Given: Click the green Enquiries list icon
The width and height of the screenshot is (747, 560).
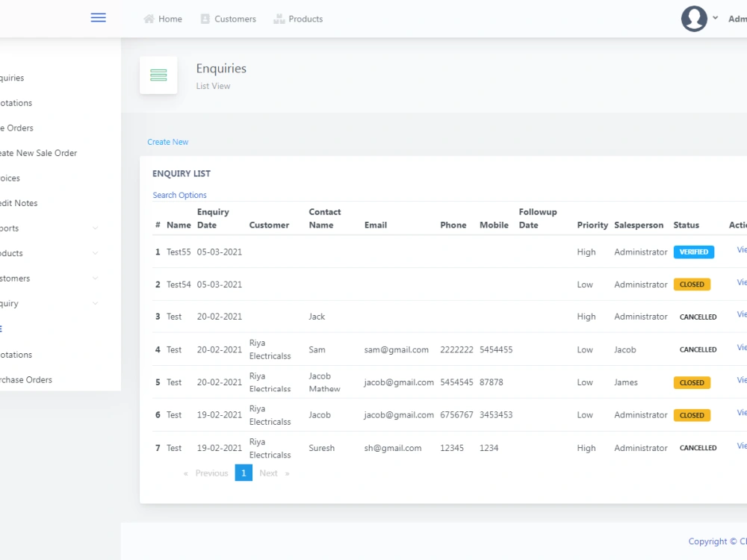Looking at the screenshot, I should [x=158, y=75].
